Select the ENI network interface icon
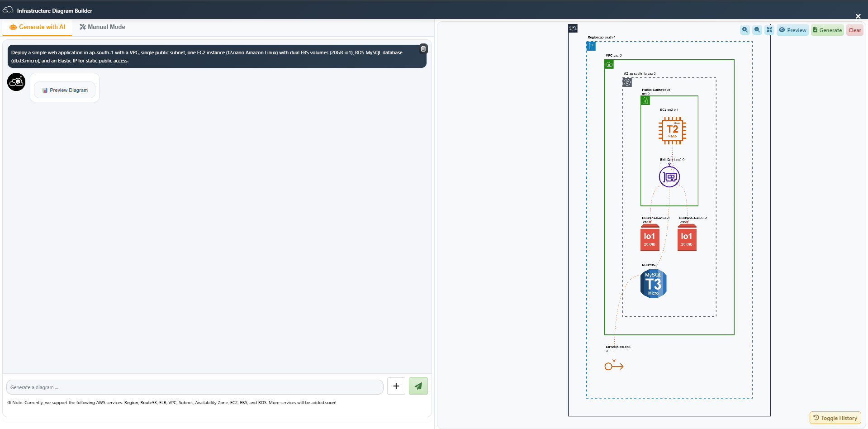This screenshot has width=868, height=429. tap(669, 176)
